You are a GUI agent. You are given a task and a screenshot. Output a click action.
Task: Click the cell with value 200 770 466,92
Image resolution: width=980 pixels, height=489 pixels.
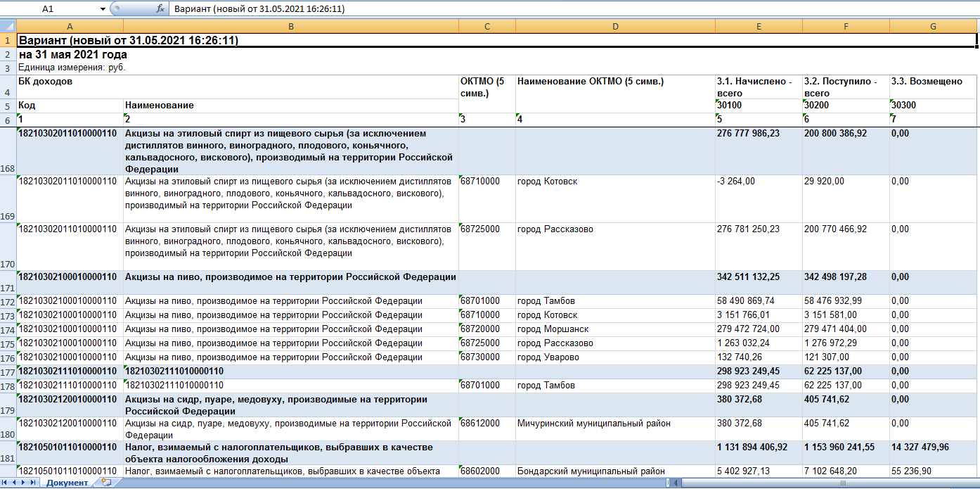846,247
